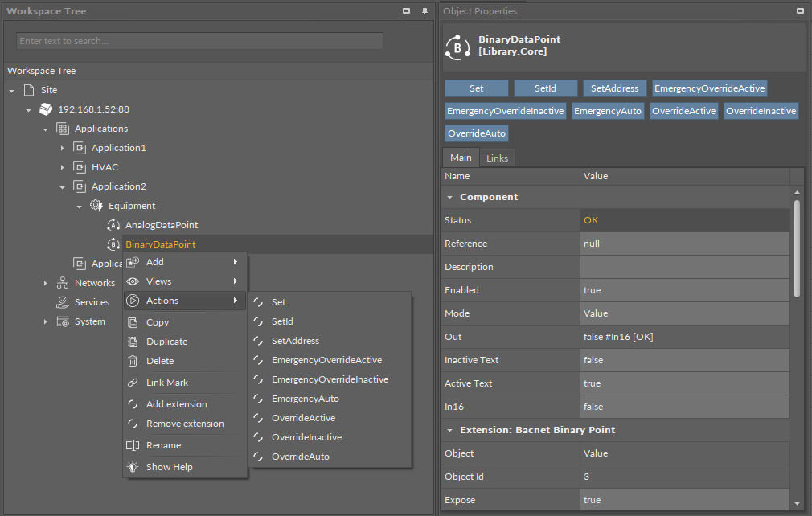Click the Object Properties vertical scrollbar

(797, 249)
